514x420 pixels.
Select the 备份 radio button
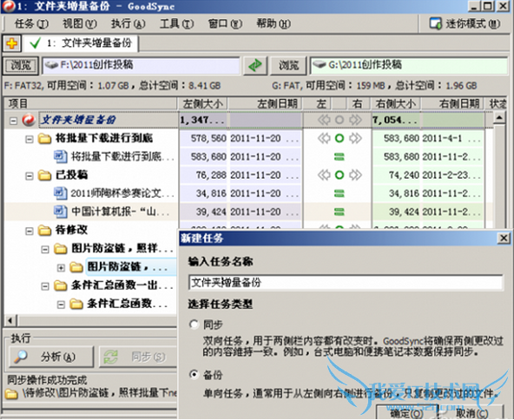pos(194,374)
